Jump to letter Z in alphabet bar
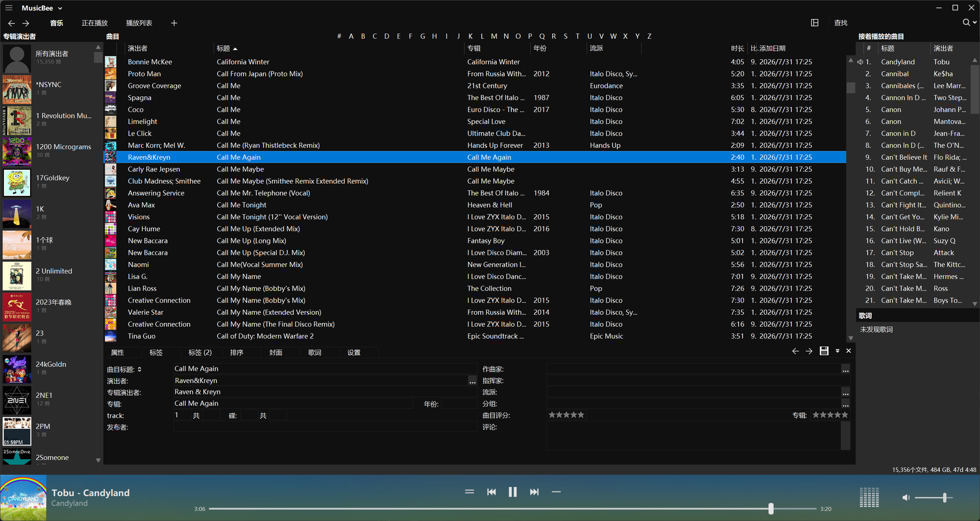This screenshot has width=980, height=521. tap(649, 36)
